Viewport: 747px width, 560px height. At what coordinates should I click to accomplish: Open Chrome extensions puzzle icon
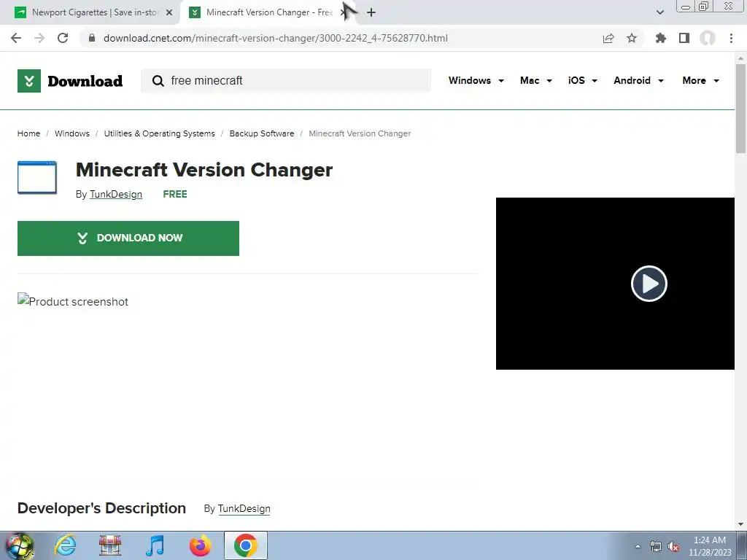pyautogui.click(x=661, y=38)
